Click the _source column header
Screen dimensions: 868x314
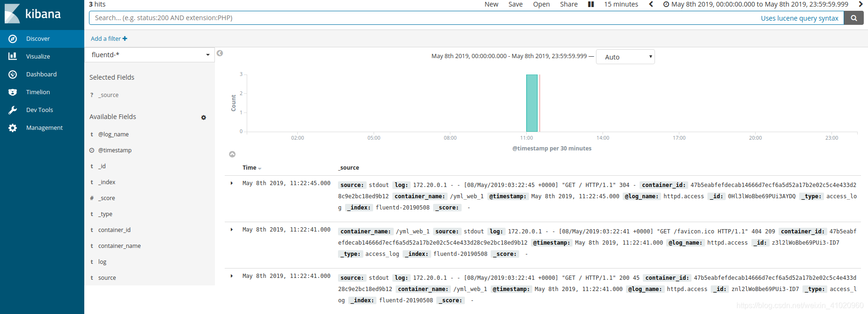coord(349,168)
